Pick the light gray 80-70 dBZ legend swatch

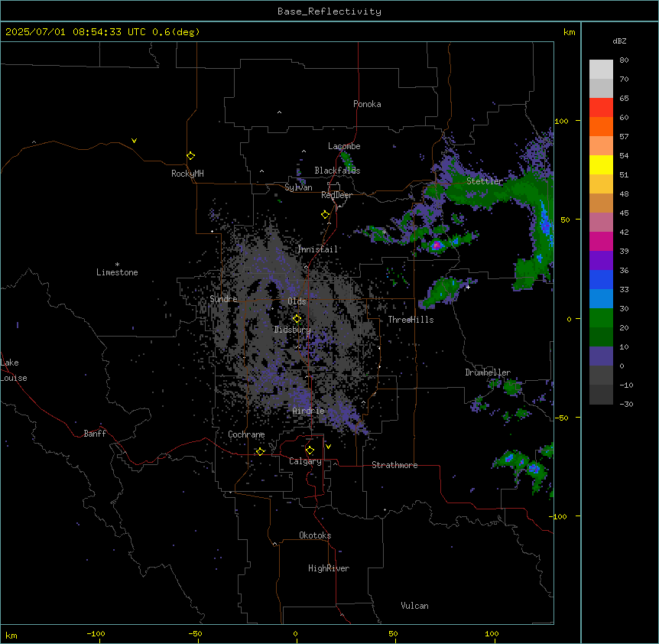(x=601, y=70)
